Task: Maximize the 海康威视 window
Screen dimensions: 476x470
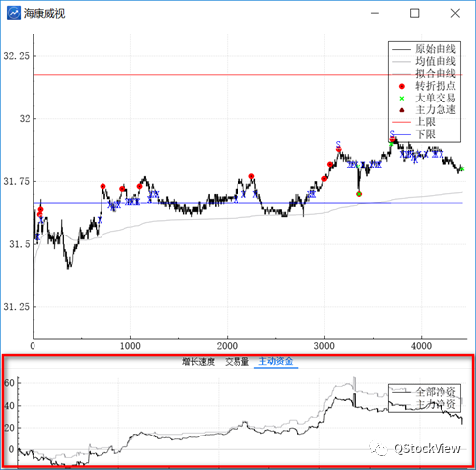Action: point(415,13)
